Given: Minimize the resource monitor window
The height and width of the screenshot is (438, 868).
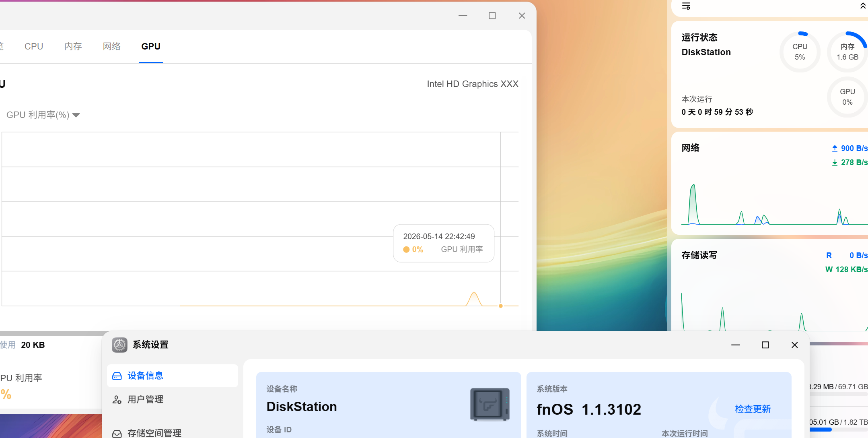Looking at the screenshot, I should [463, 16].
